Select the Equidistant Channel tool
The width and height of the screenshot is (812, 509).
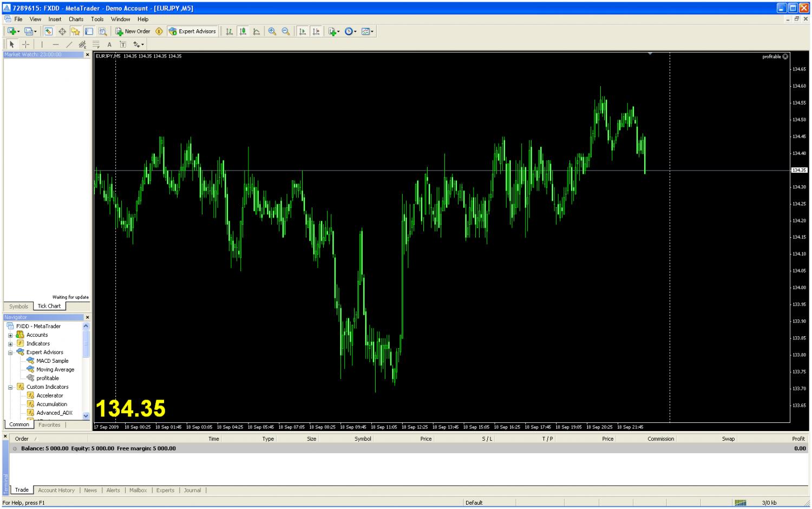(x=82, y=44)
